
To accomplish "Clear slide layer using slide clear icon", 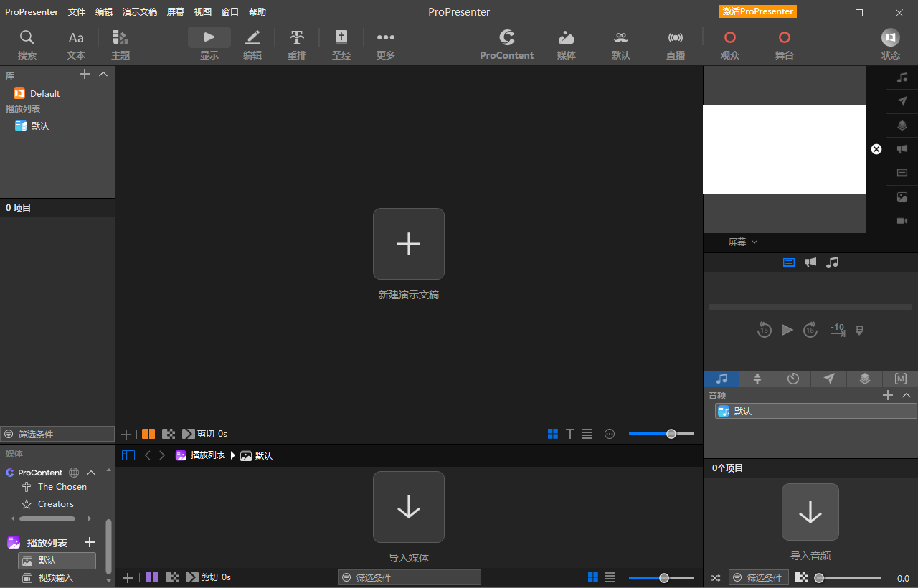I will click(902, 173).
